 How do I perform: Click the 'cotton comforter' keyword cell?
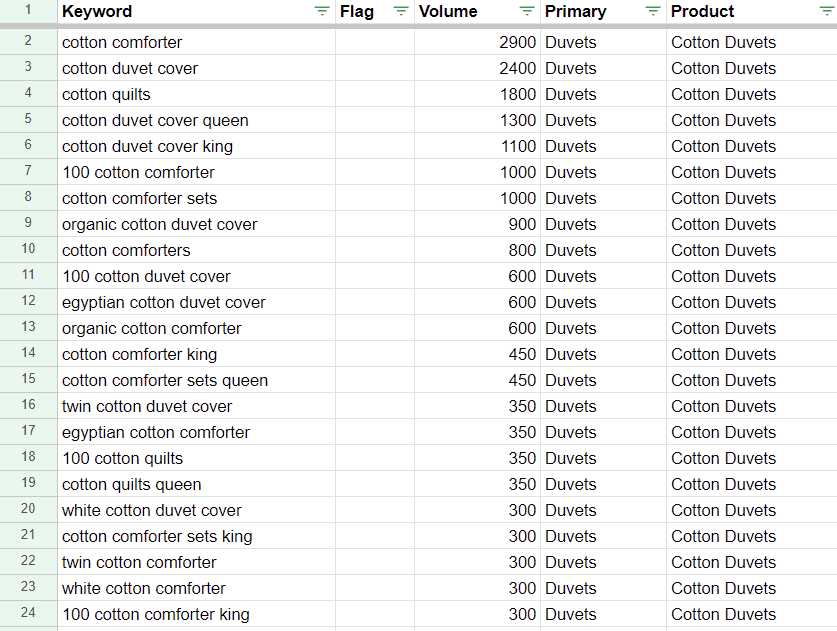(x=196, y=42)
